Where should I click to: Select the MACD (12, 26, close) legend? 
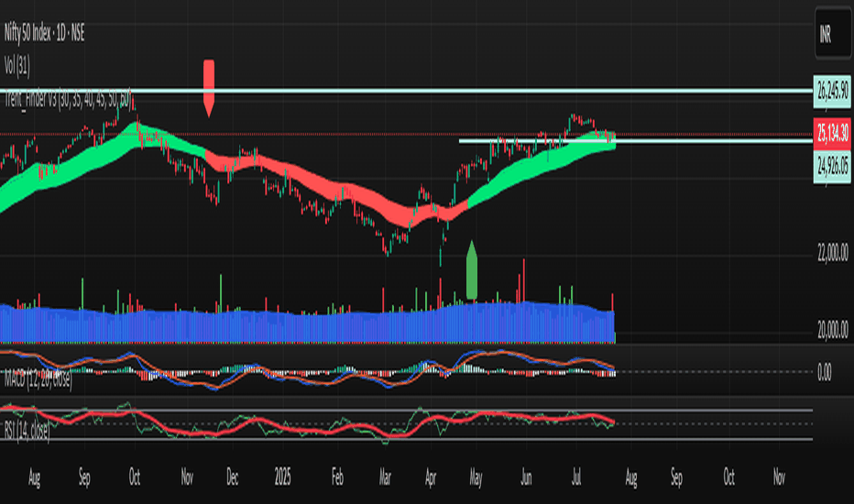tap(38, 378)
